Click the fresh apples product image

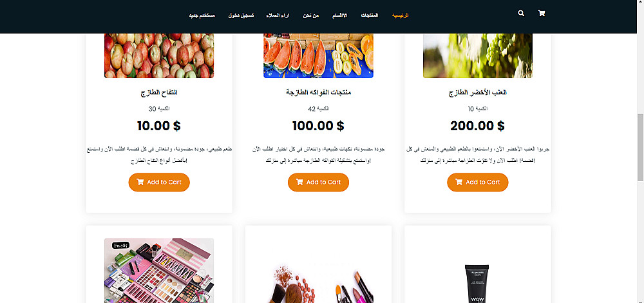click(159, 55)
